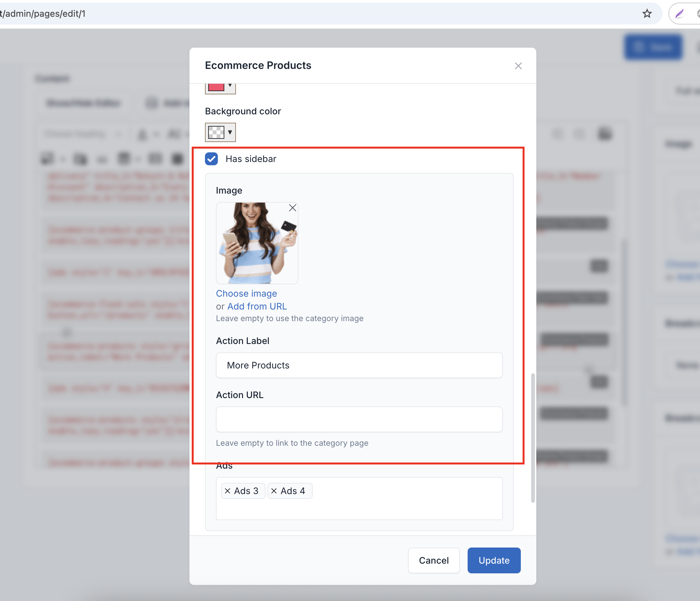
Task: Uncheck the Has sidebar checkbox
Action: tap(211, 159)
